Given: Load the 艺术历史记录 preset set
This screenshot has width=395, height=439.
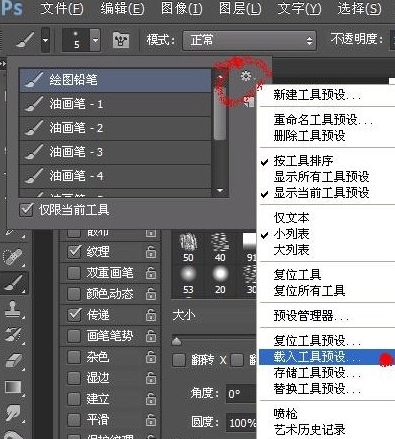Looking at the screenshot, I should 309,430.
